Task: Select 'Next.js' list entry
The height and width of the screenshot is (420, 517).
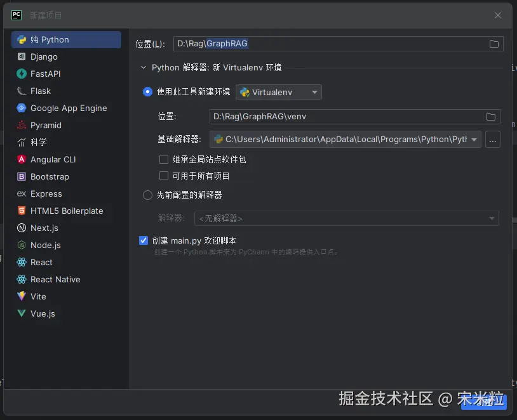Action: pyautogui.click(x=44, y=228)
